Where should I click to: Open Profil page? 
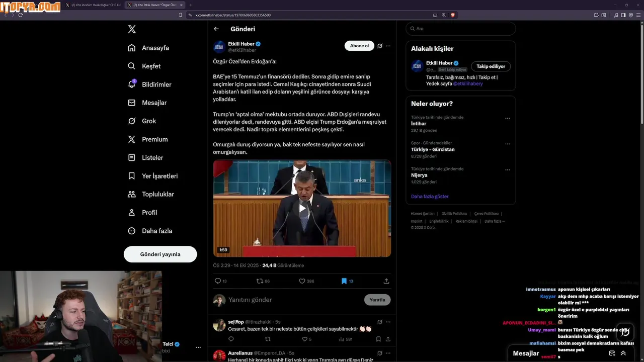(x=142, y=212)
